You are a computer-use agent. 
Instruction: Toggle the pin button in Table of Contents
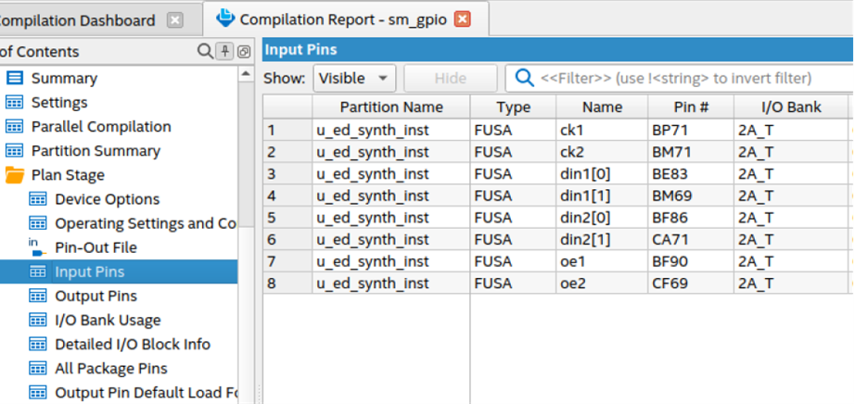(225, 52)
